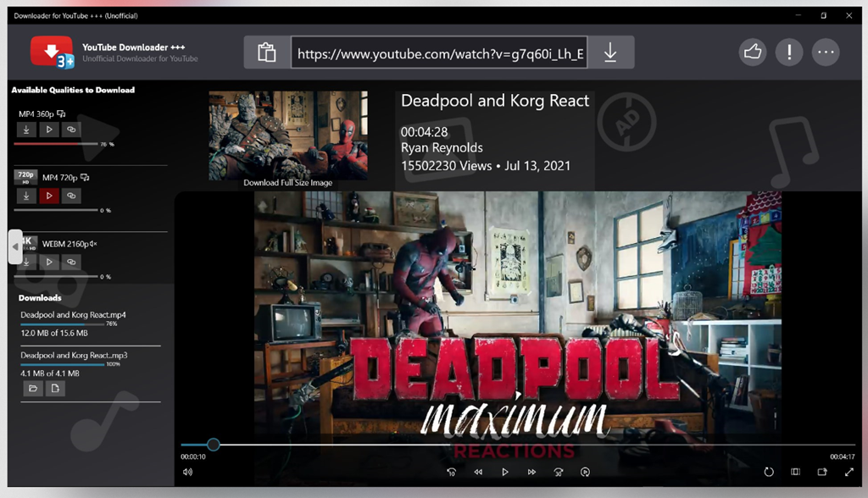Click the '4.1 MB of 4.1 MB' size text
This screenshot has height=498, width=868.
point(50,373)
